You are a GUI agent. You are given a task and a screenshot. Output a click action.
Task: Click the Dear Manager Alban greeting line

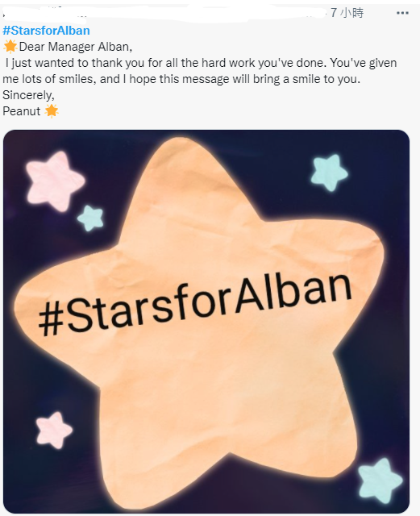point(76,47)
